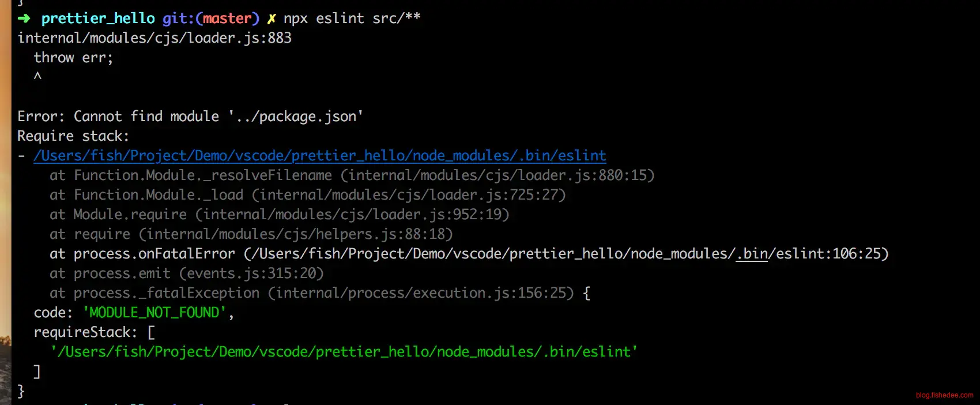Select the loader.js:883 line at top
Image resolution: width=980 pixels, height=405 pixels.
(x=154, y=38)
